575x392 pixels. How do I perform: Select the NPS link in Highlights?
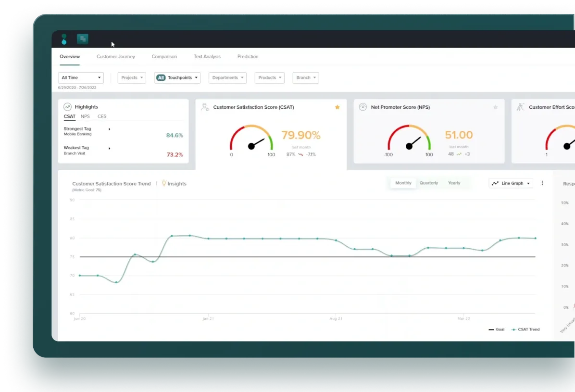pyautogui.click(x=85, y=116)
